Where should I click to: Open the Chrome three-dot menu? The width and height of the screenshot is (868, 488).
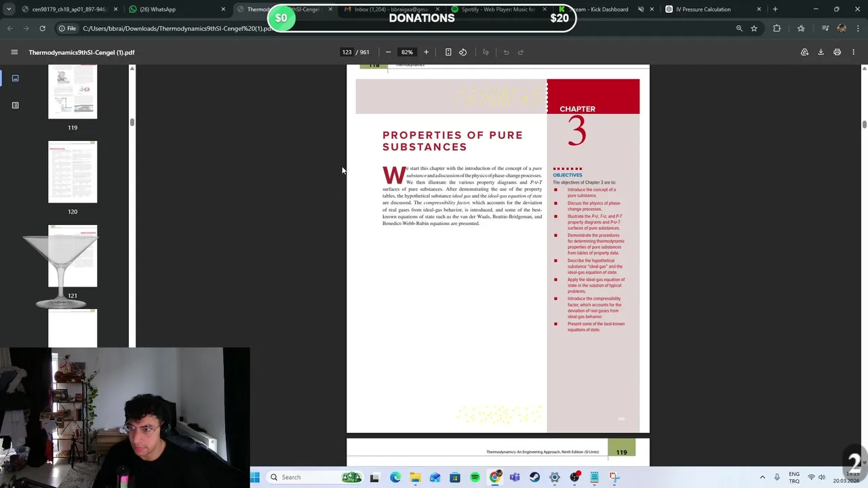(x=857, y=28)
